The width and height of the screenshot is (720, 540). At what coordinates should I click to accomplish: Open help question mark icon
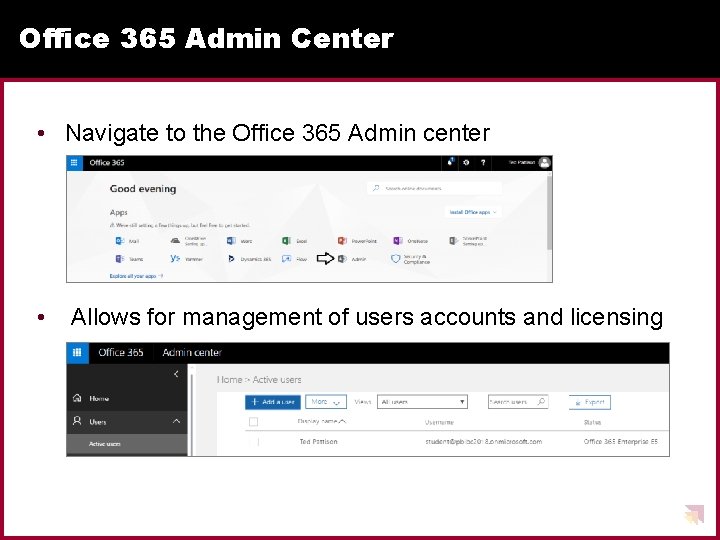click(483, 162)
